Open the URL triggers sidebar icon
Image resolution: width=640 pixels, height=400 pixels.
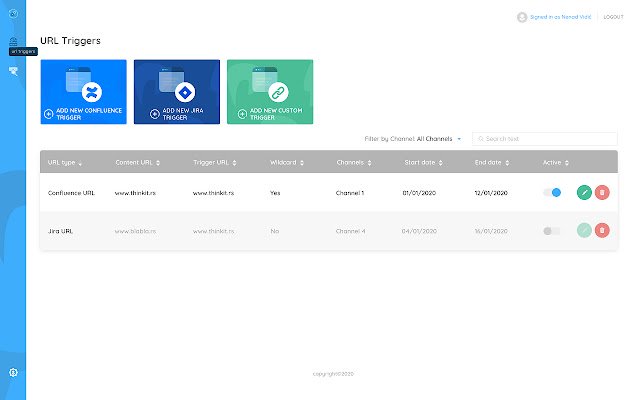point(13,42)
